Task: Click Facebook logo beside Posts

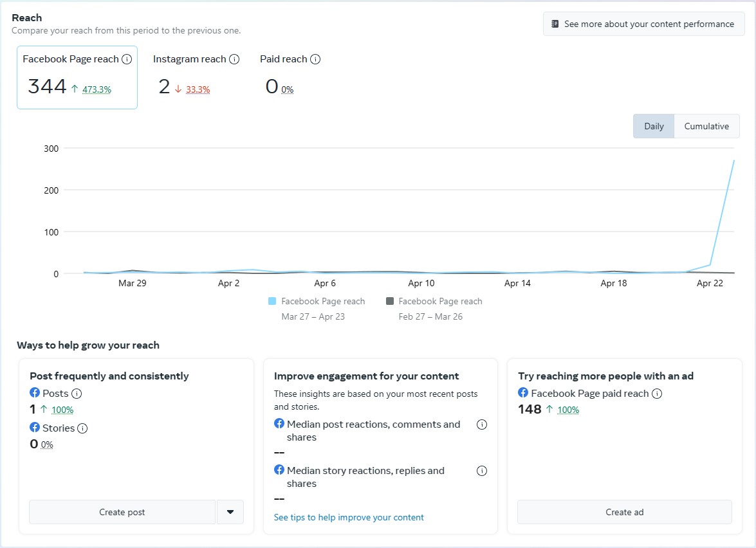Action: click(x=35, y=393)
